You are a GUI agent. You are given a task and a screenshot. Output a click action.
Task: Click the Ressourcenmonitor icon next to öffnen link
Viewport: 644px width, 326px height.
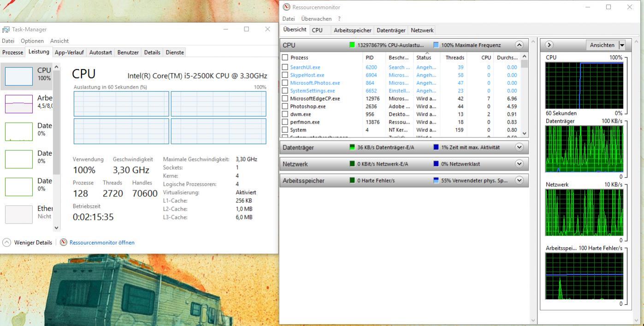tap(64, 242)
